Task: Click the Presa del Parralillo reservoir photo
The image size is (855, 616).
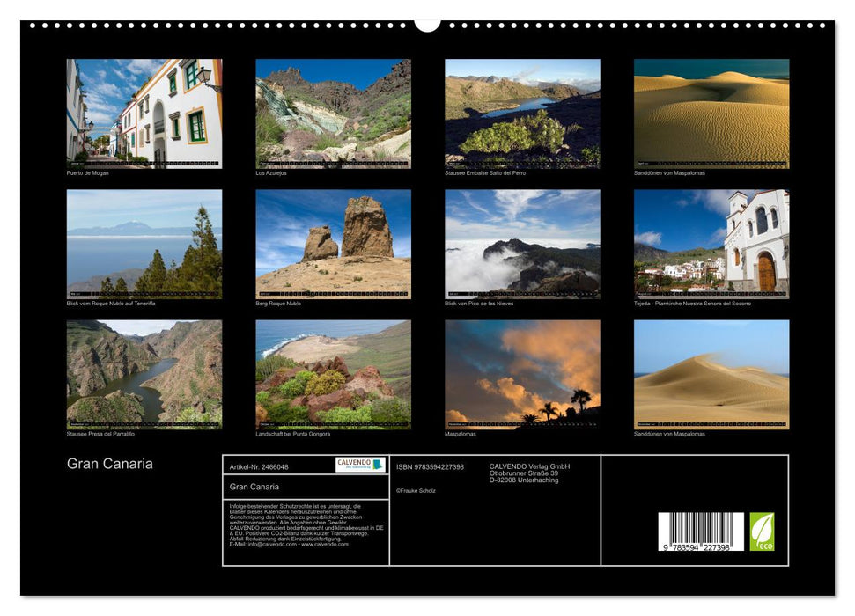Action: pyautogui.click(x=144, y=375)
